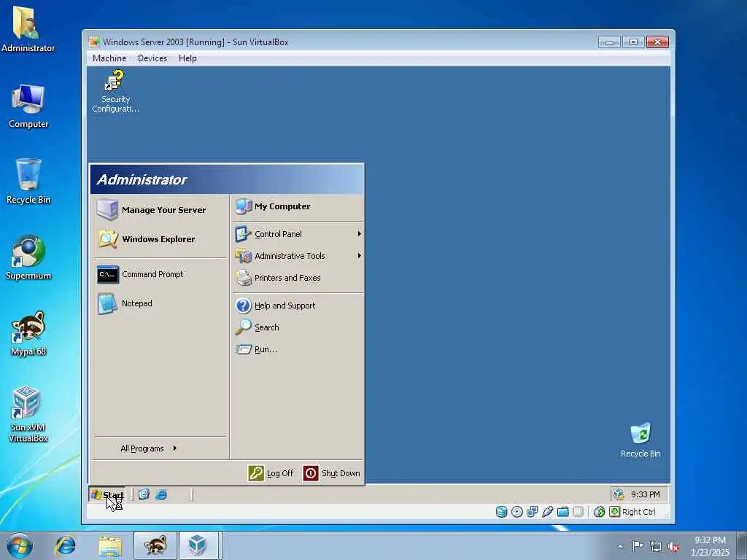Click the keyboard capture Right Ctrl indicator

pyautogui.click(x=633, y=512)
